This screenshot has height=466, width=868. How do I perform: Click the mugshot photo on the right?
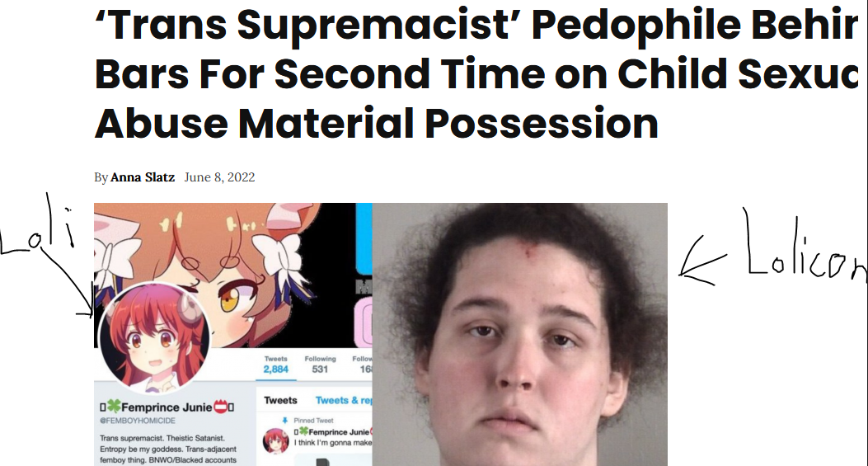point(520,335)
